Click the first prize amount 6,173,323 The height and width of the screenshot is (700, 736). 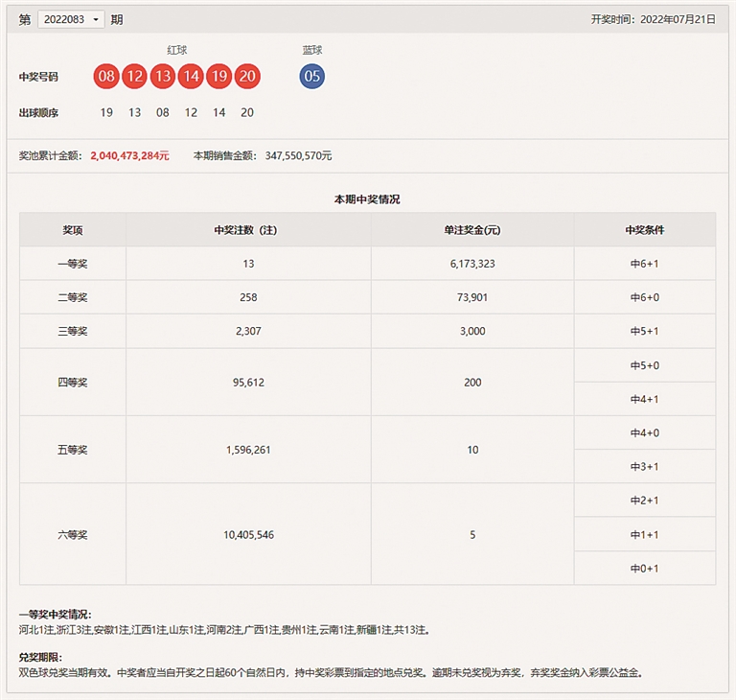(472, 264)
